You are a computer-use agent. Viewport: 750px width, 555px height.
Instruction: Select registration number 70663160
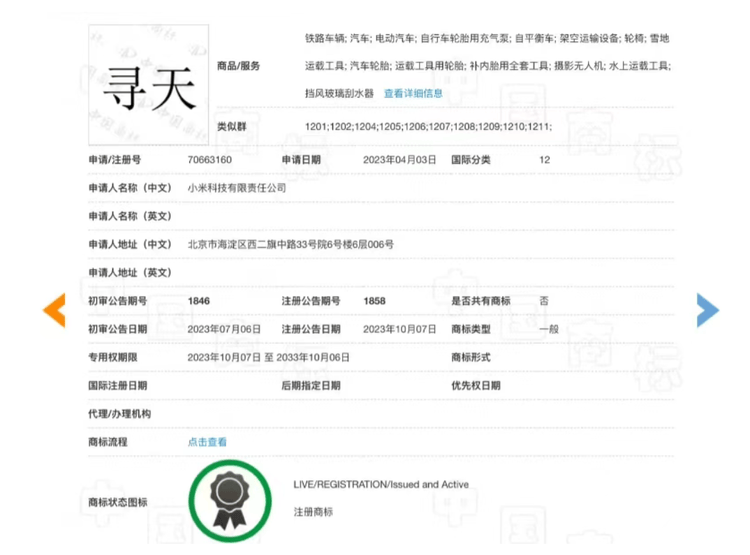[x=210, y=160]
